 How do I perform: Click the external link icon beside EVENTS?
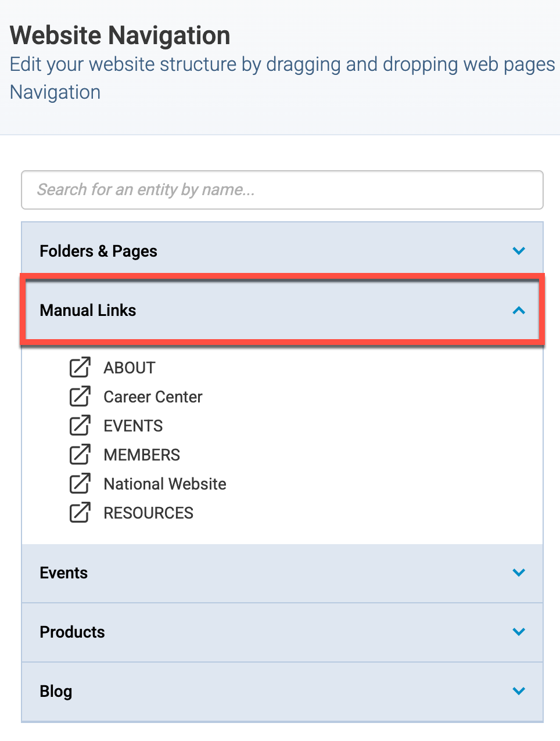(x=80, y=426)
